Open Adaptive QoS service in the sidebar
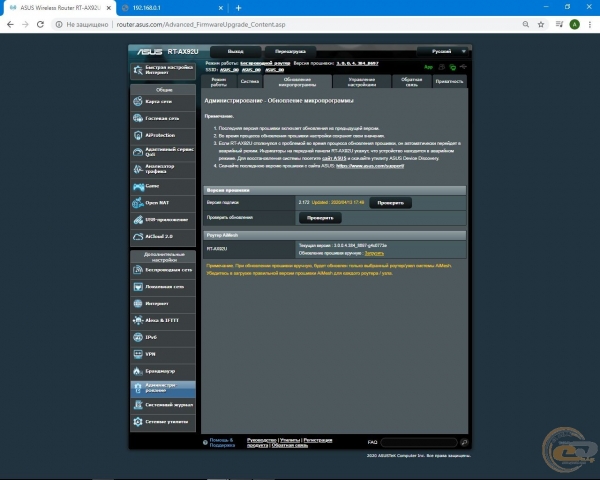Viewport: 600px width, 480px height. tap(163, 152)
